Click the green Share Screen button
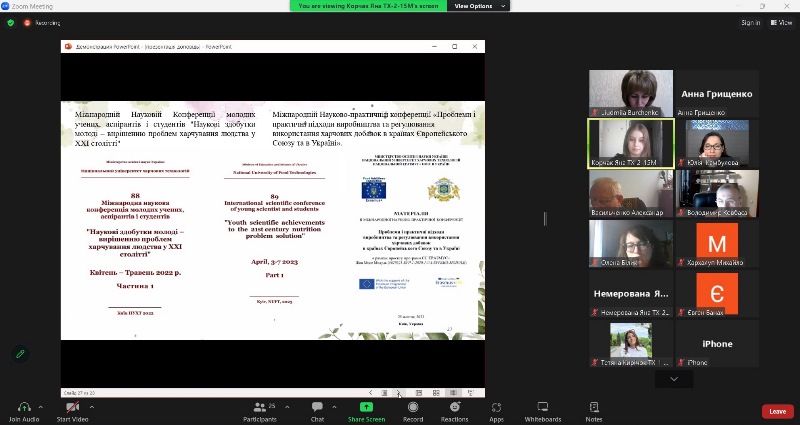This screenshot has height=425, width=800. 366,412
